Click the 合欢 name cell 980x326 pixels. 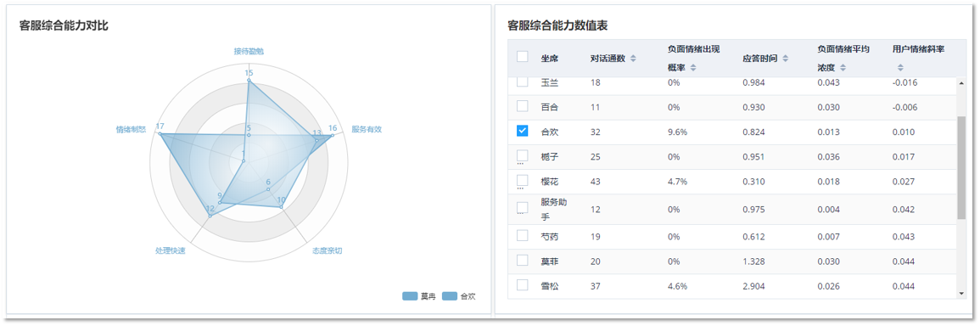coord(549,132)
